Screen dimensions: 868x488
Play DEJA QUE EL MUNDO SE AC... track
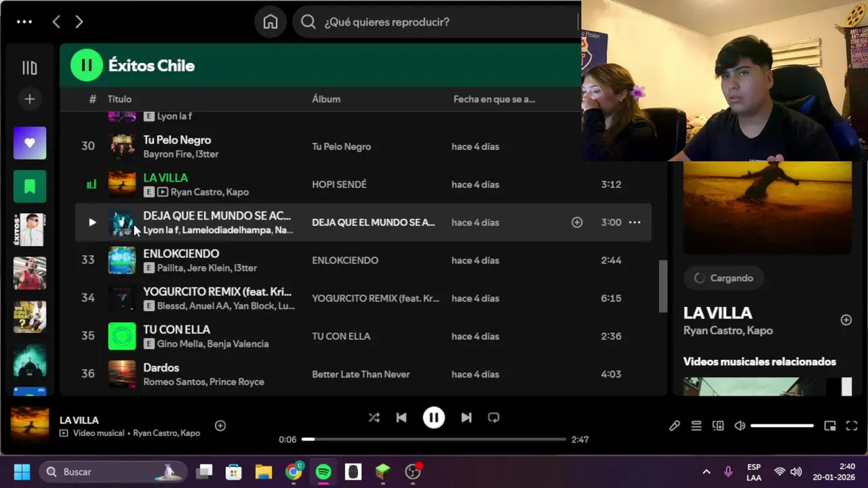tap(92, 222)
